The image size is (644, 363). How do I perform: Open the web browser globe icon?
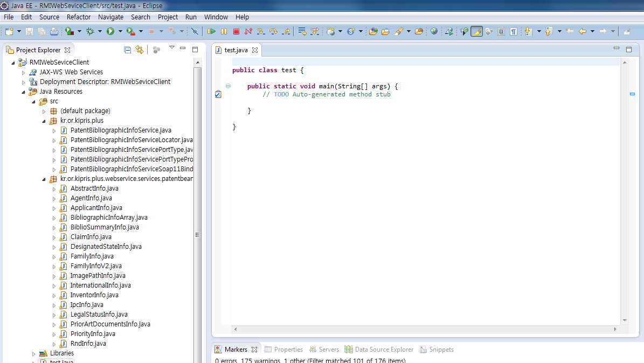coord(434,32)
